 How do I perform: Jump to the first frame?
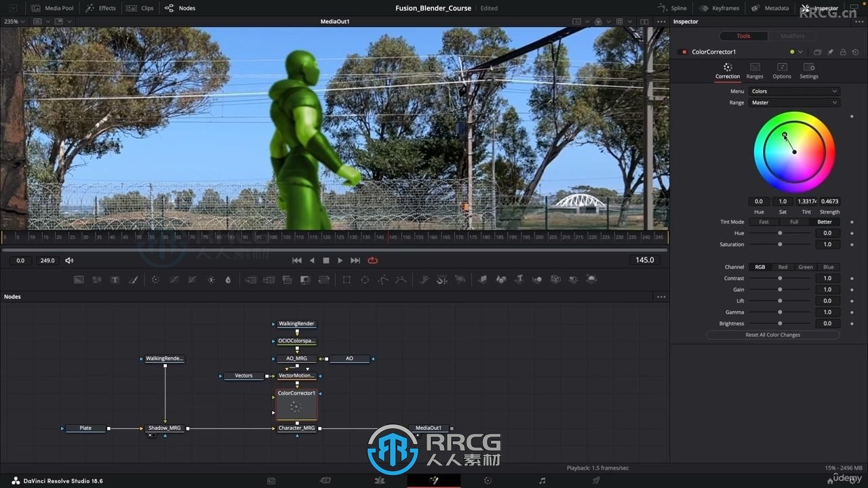(296, 260)
